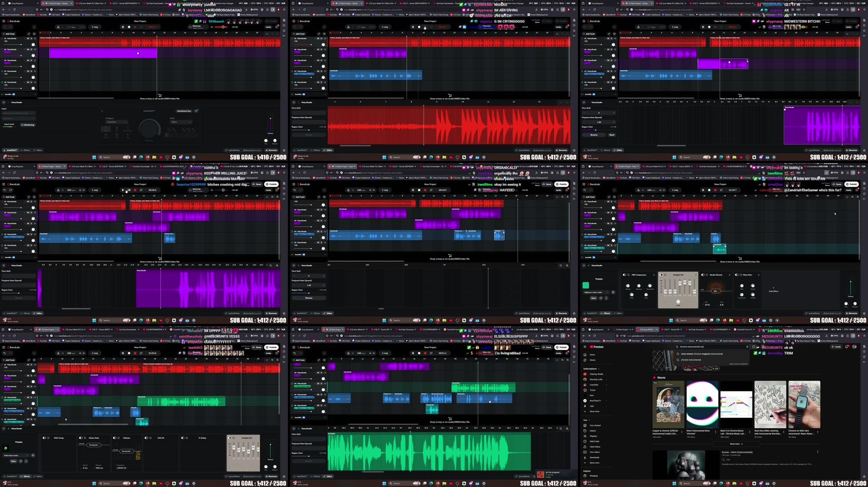Screen dimensions: 868x487
Task: Open the Essentials category dropdown in AutoPitch
Action: [116, 122]
